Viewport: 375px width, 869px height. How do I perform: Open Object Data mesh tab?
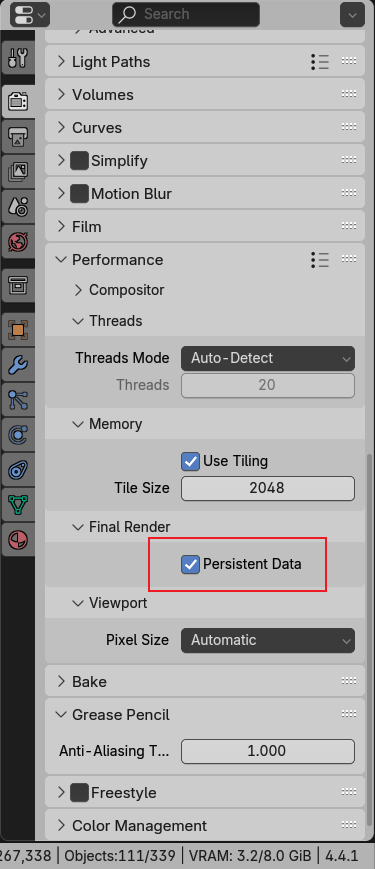(18, 504)
